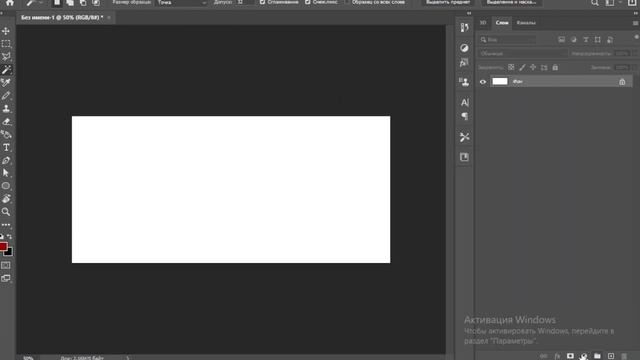Image resolution: width=640 pixels, height=360 pixels.
Task: Select the Path Selection arrow tool
Action: (6, 173)
